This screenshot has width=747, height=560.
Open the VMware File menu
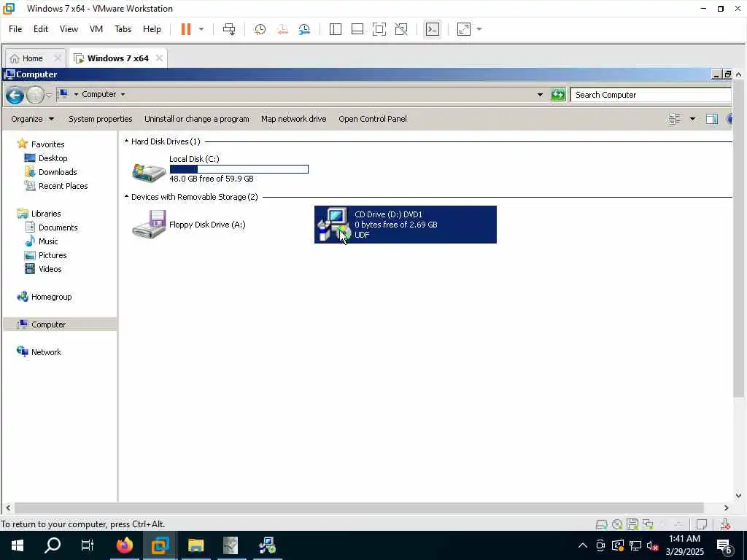click(x=15, y=29)
